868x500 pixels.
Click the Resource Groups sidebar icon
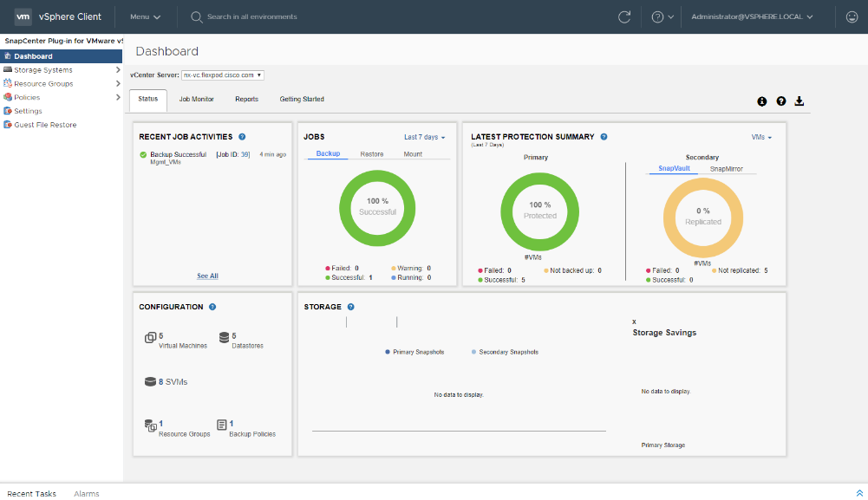click(x=8, y=83)
